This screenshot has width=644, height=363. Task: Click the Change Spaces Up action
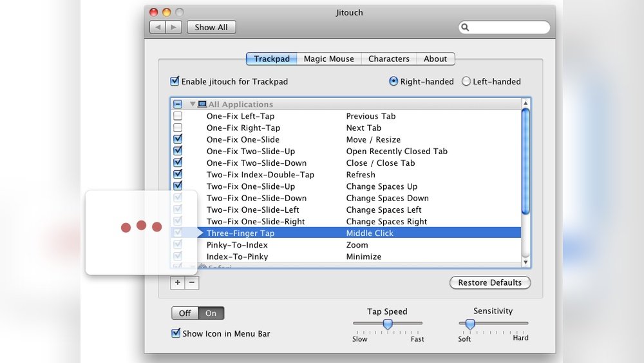[381, 186]
